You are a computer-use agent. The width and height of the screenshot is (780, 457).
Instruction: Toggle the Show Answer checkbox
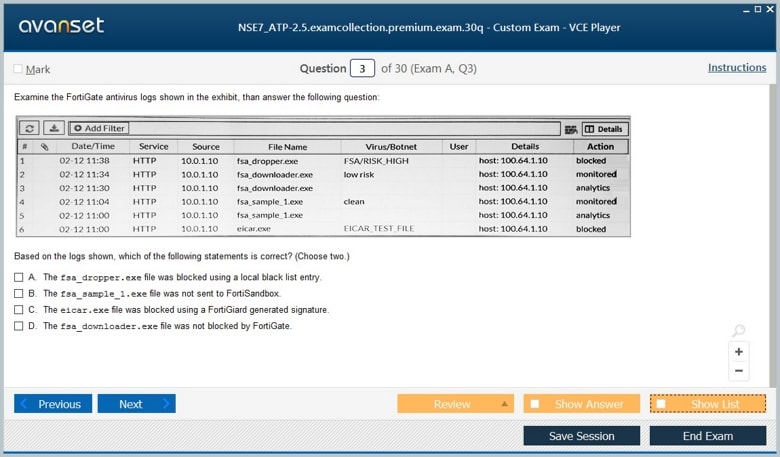535,404
